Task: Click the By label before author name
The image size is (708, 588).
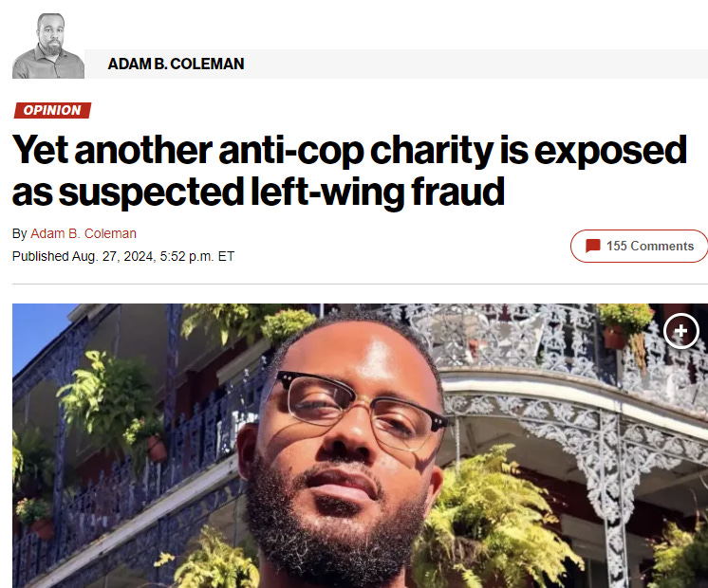Action: [19, 233]
